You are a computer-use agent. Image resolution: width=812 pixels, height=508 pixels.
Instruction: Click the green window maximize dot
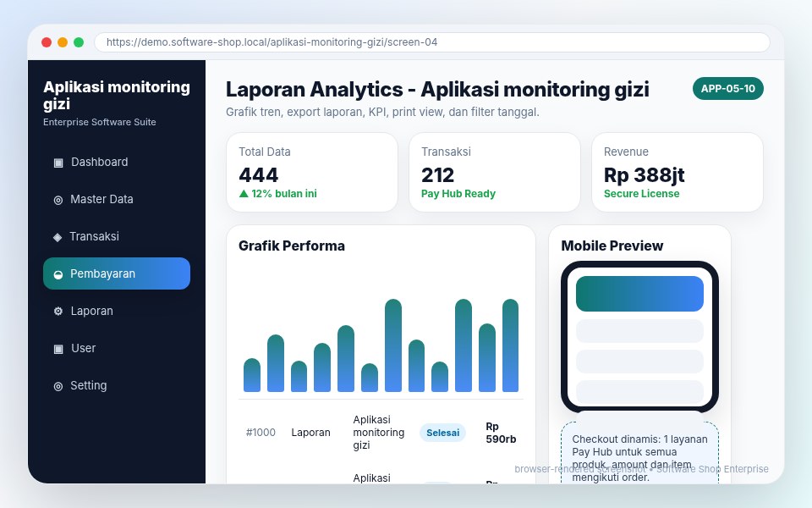coord(79,42)
